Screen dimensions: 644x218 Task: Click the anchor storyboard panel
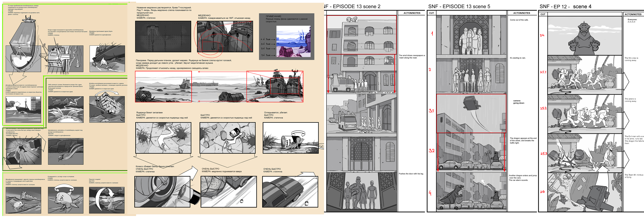point(163,36)
